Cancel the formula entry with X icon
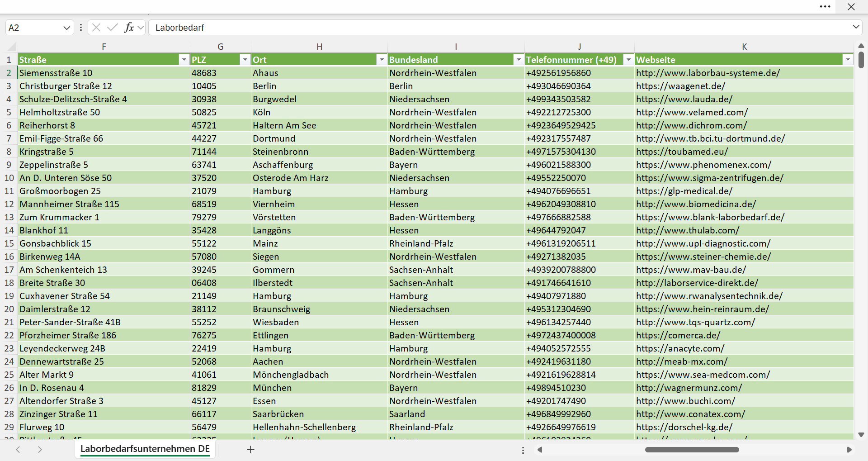Image resolution: width=868 pixels, height=461 pixels. (96, 28)
